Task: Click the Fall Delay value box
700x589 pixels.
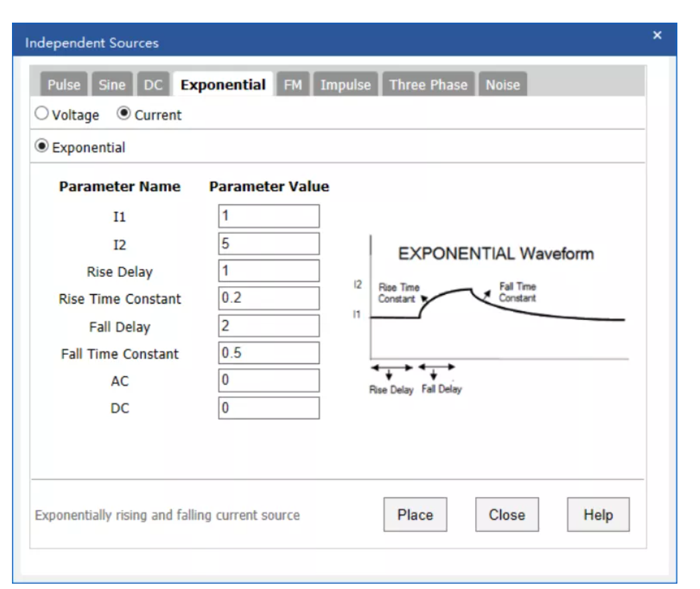Action: click(269, 326)
